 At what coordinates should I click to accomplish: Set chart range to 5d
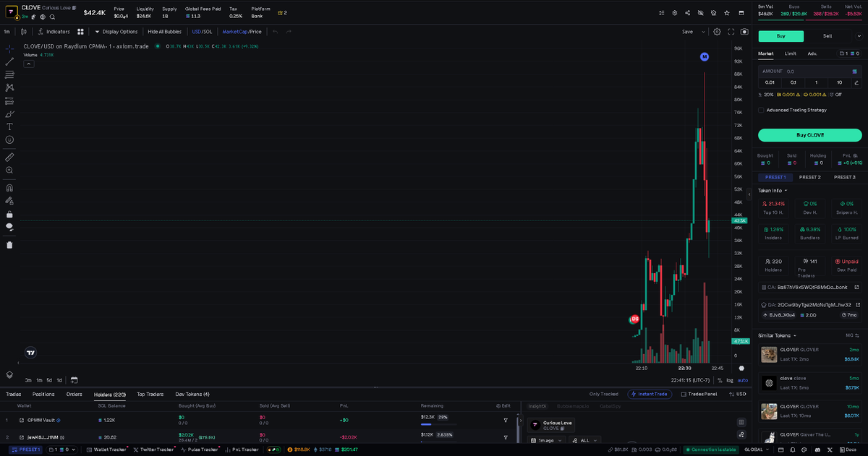[x=49, y=380]
